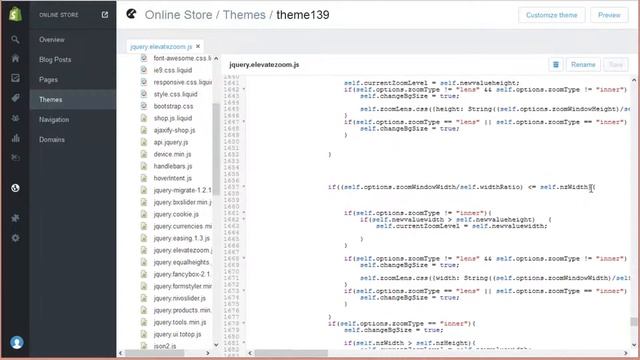Click the Rename button

(583, 64)
